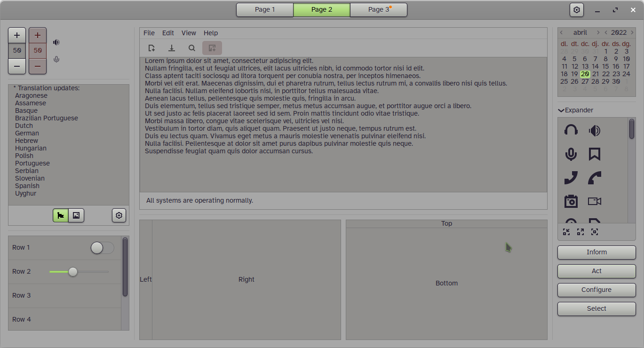Click the gear button under the translation list

click(119, 215)
